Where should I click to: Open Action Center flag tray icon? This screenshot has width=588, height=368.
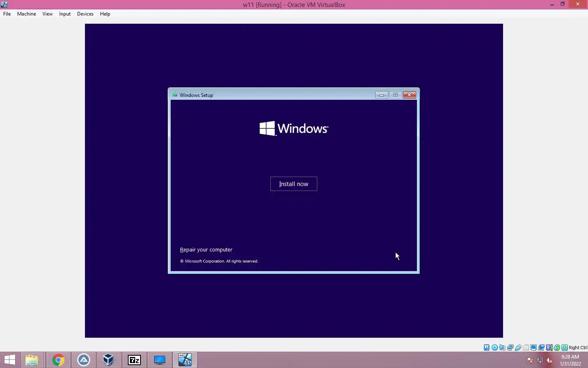pos(530,360)
